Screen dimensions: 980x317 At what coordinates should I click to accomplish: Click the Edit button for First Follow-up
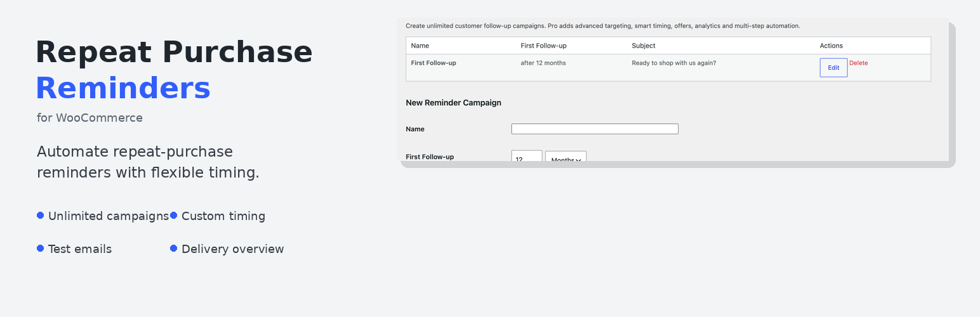[x=833, y=68]
